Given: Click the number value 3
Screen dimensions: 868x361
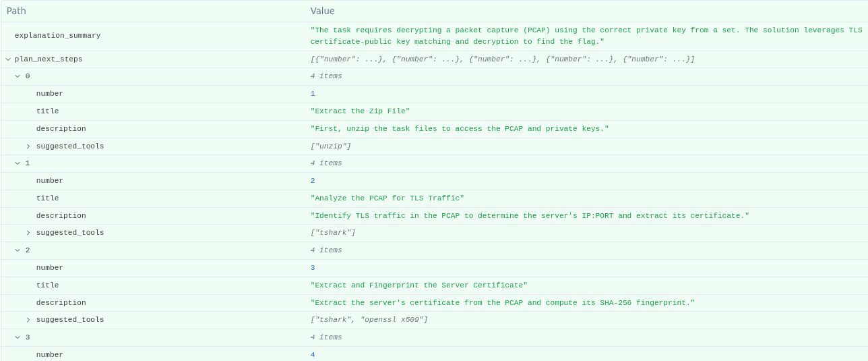Looking at the screenshot, I should point(313,268).
